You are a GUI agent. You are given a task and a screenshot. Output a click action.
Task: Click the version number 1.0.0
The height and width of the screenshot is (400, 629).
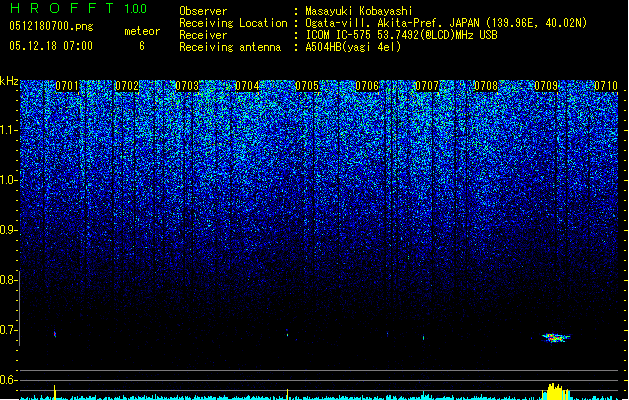pos(136,9)
